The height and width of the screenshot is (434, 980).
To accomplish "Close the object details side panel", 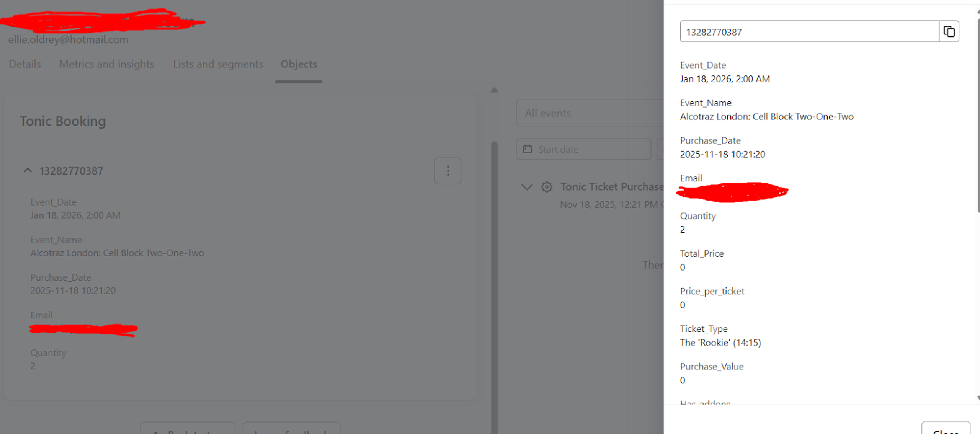I will click(946, 429).
